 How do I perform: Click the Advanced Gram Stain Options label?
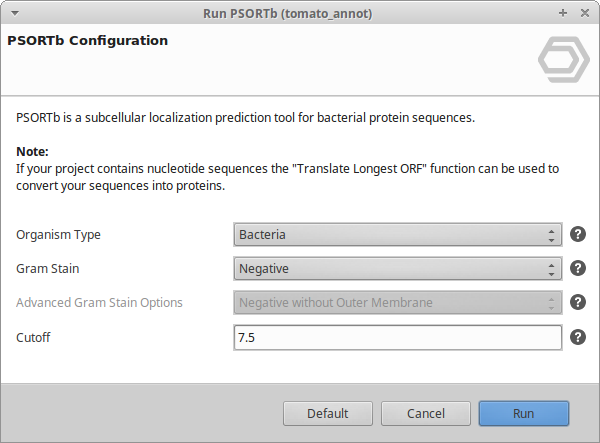point(99,302)
